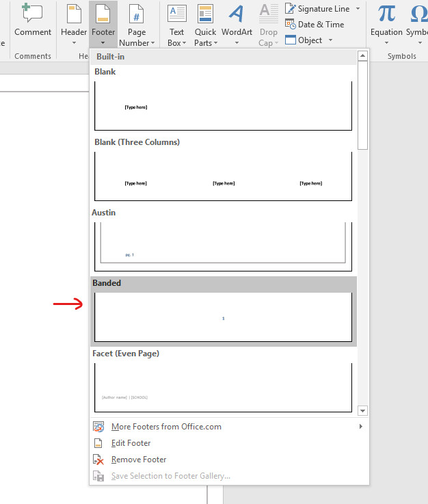Click Save Selection to Footer Gallery

pyautogui.click(x=229, y=476)
